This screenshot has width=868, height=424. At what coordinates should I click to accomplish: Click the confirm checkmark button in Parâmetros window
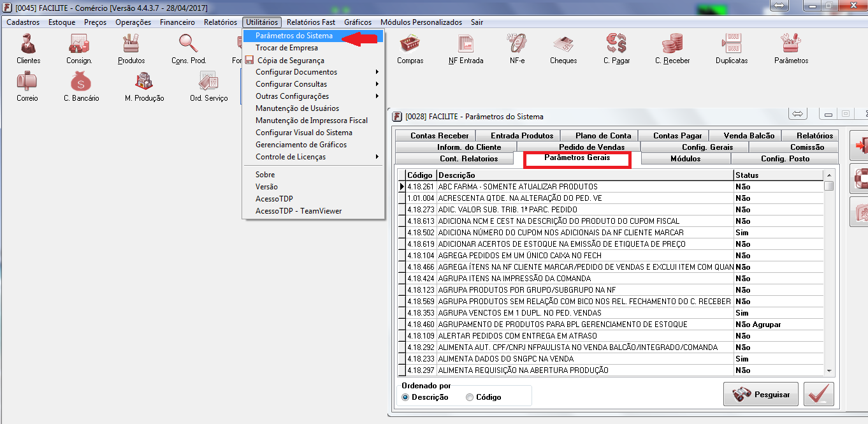click(819, 394)
